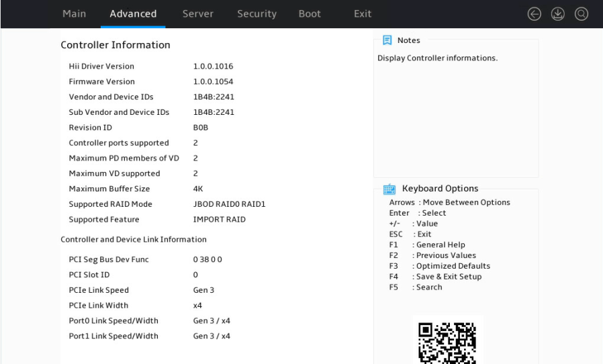Click the Arrows Move Between Options entry
This screenshot has height=364, width=603.
click(449, 202)
